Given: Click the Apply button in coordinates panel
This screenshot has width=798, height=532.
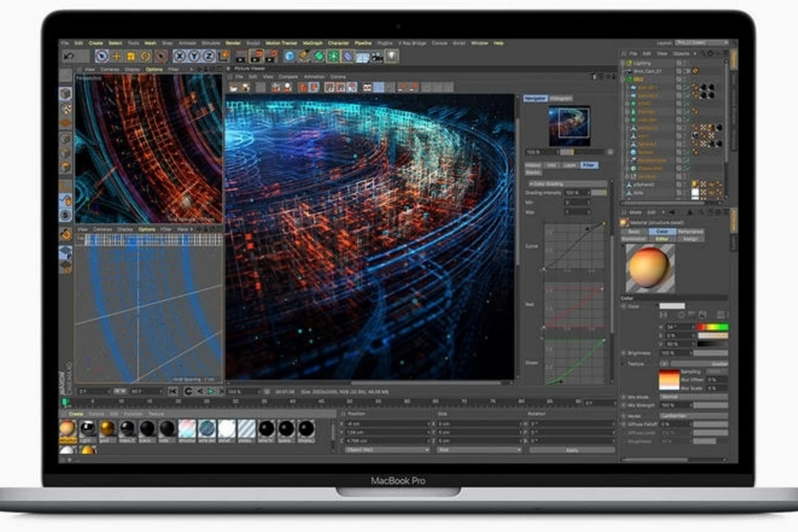Looking at the screenshot, I should 571,450.
